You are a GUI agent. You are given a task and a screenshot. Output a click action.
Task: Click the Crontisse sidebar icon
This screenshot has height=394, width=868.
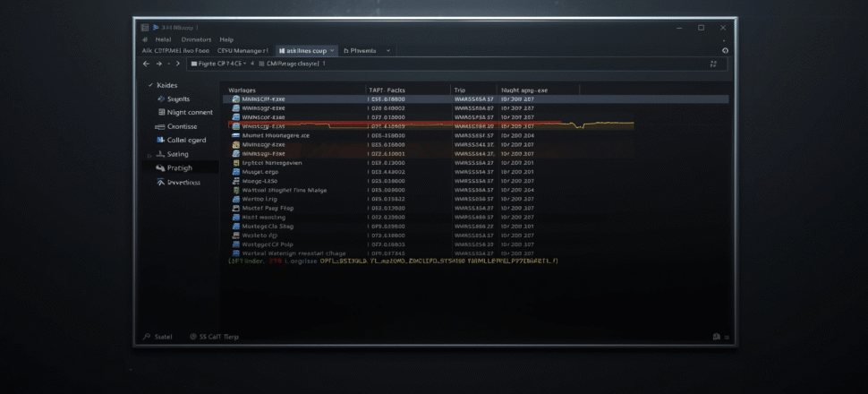click(x=158, y=127)
